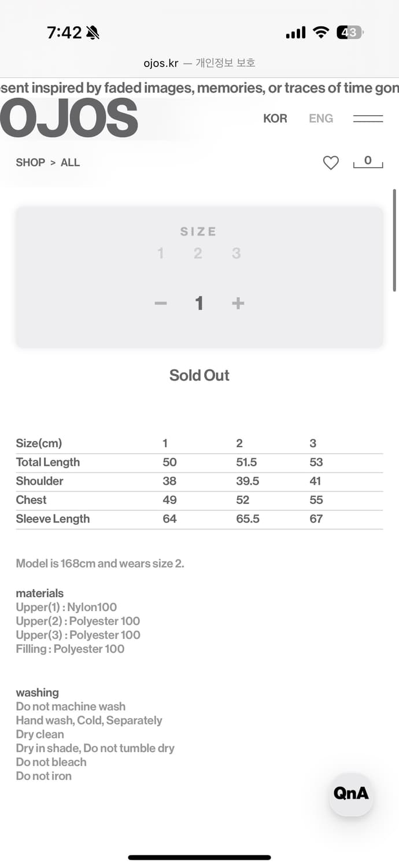Increase quantity with plus button
This screenshot has width=399, height=868.
pyautogui.click(x=238, y=303)
